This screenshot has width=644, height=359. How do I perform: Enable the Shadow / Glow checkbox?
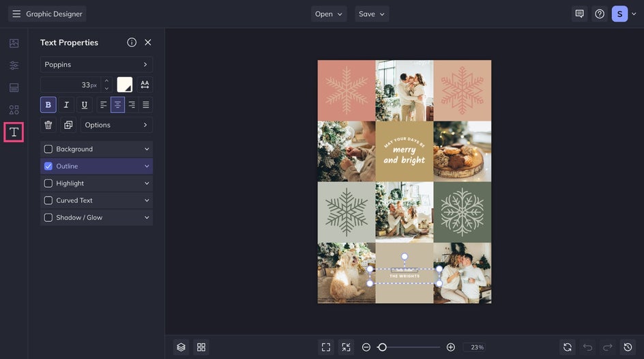click(48, 218)
